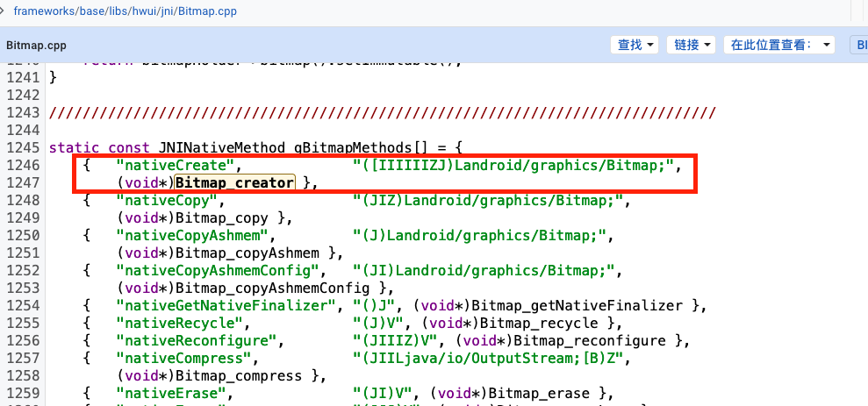Click line number 1245
This screenshot has height=406, width=868.
click(x=23, y=147)
